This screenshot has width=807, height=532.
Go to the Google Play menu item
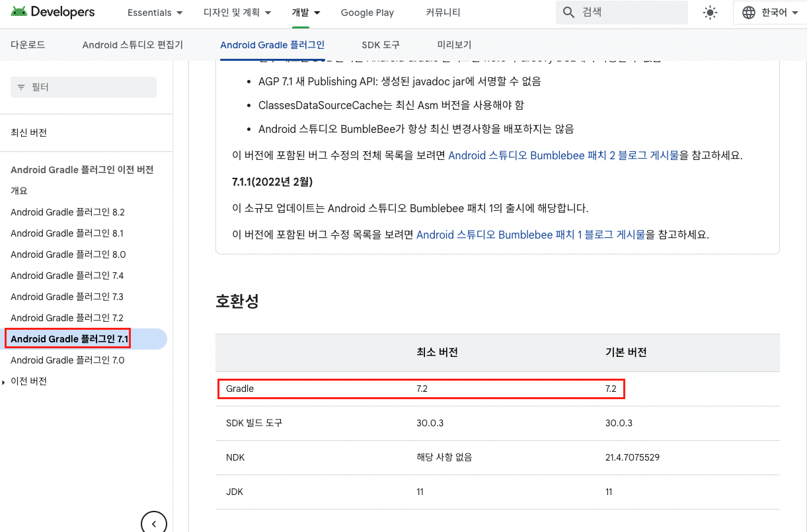click(367, 13)
